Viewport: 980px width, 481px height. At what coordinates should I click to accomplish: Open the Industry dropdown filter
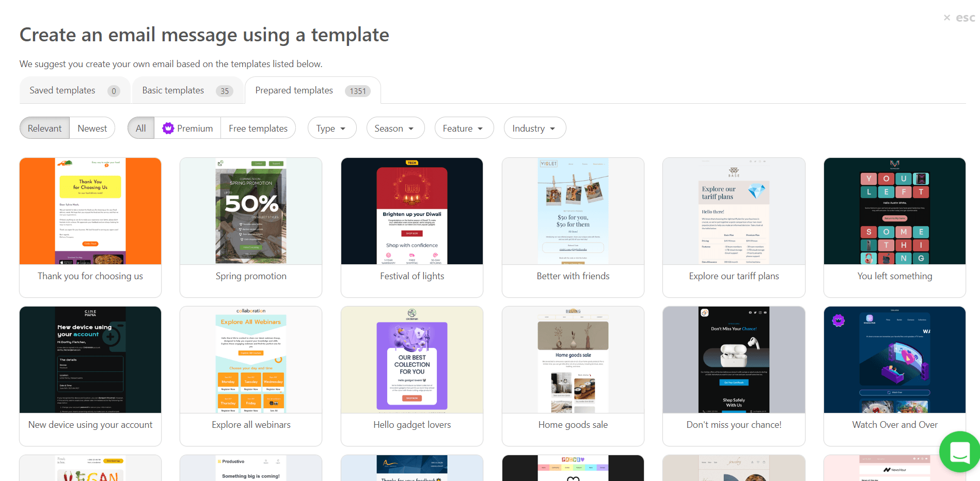pyautogui.click(x=534, y=128)
